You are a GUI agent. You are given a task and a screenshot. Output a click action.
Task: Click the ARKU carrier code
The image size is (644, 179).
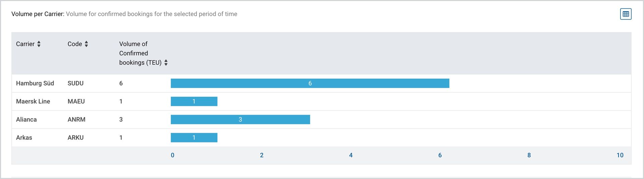click(x=75, y=137)
